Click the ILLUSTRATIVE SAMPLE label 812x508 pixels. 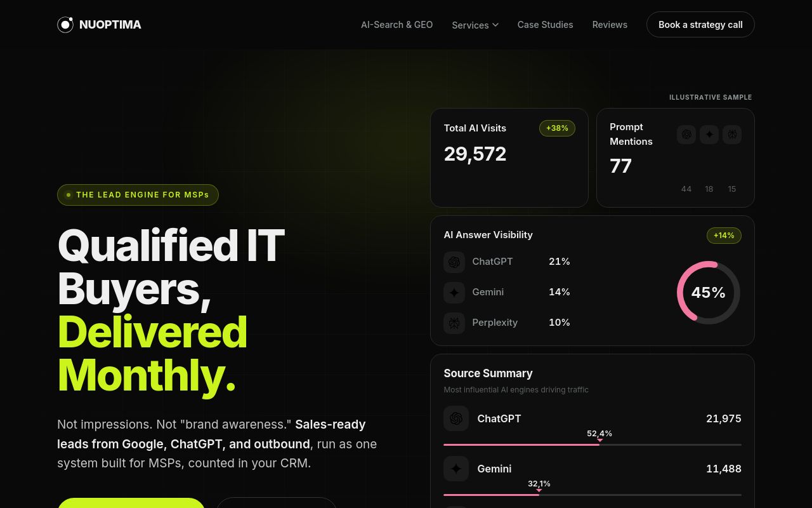(x=710, y=97)
